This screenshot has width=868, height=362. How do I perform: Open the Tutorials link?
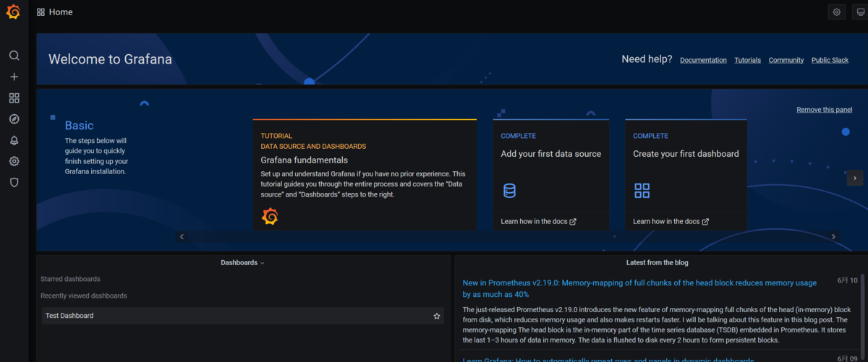coord(747,60)
